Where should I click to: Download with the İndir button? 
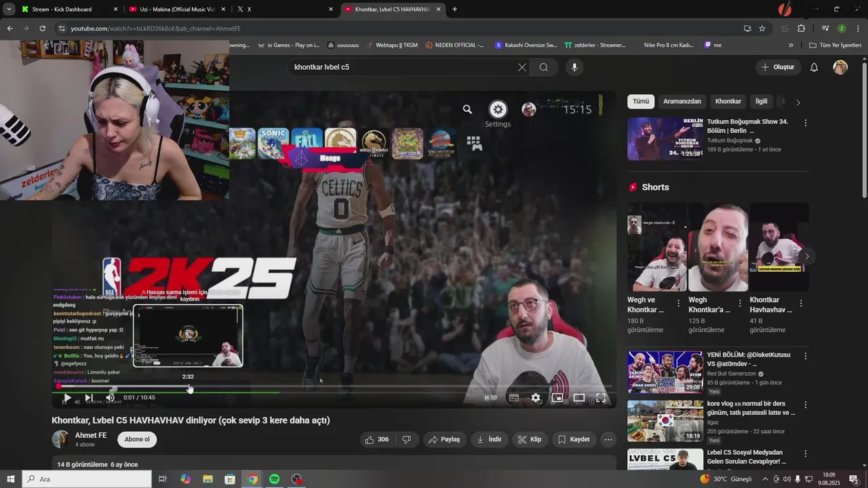[x=489, y=439]
